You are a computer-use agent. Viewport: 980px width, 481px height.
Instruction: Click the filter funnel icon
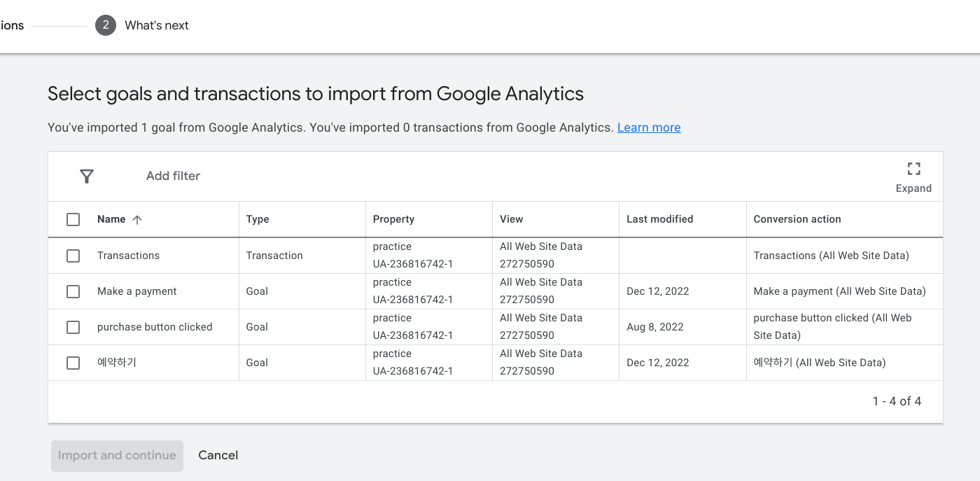click(87, 176)
